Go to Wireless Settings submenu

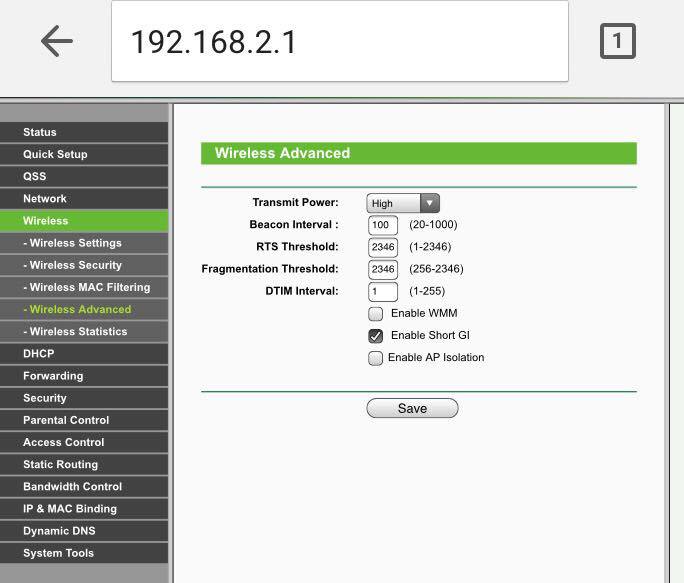(x=84, y=243)
